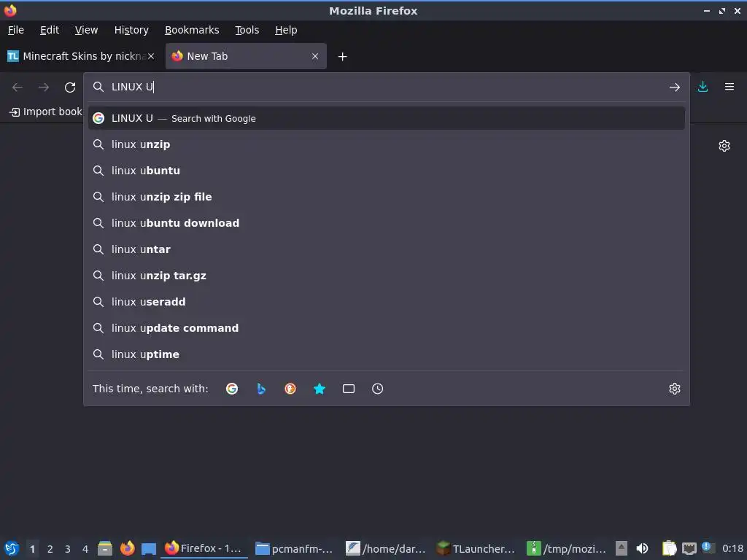Choose suggestion 'linux unzip zip file'

(x=387, y=197)
